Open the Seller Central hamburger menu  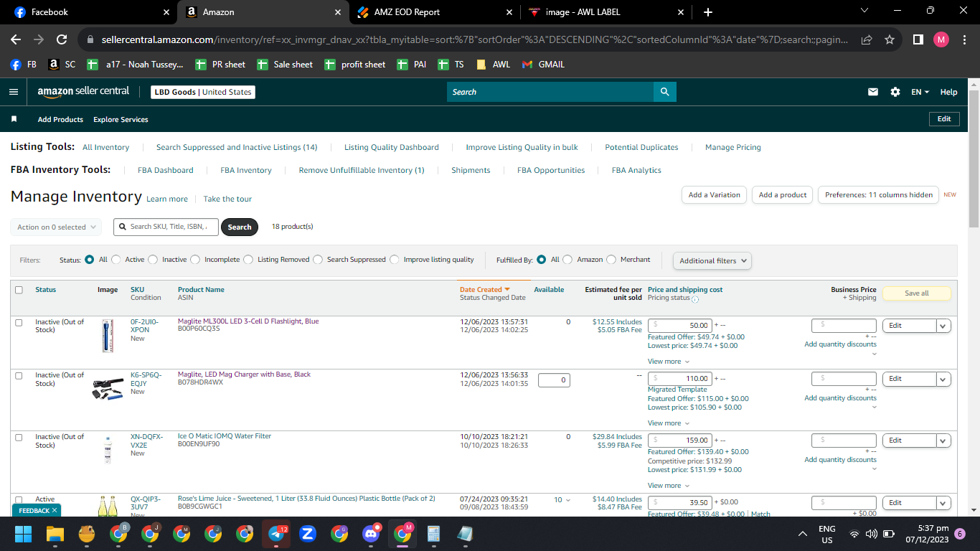coord(14,92)
